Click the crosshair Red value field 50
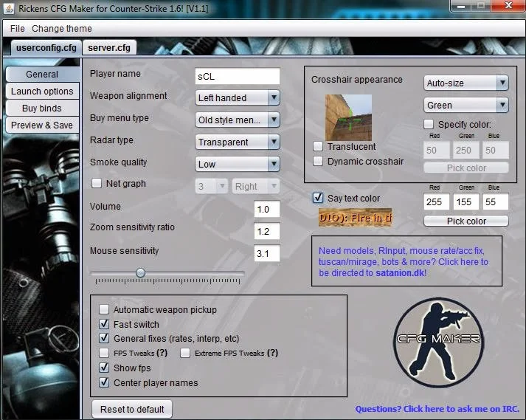Screen dimensions: 526x420 pos(437,150)
